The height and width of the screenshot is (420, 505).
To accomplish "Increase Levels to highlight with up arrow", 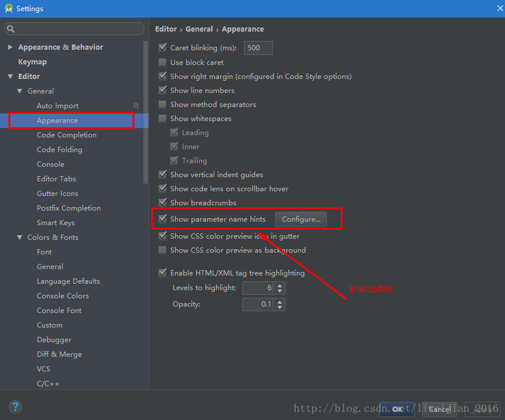I will pyautogui.click(x=280, y=285).
